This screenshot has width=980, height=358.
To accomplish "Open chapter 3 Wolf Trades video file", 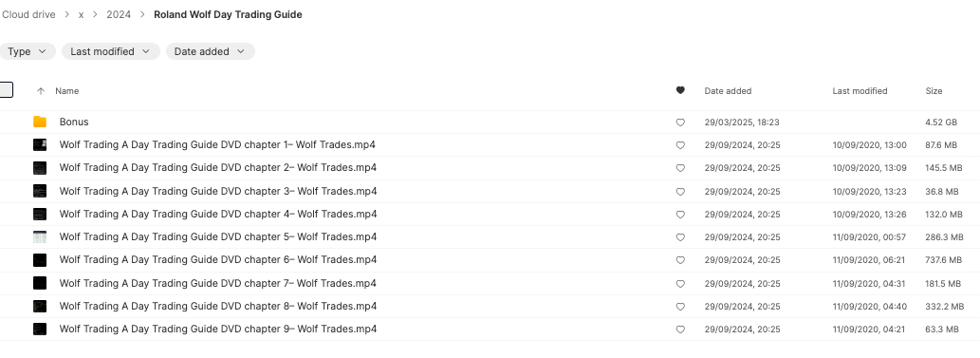I will tap(218, 191).
